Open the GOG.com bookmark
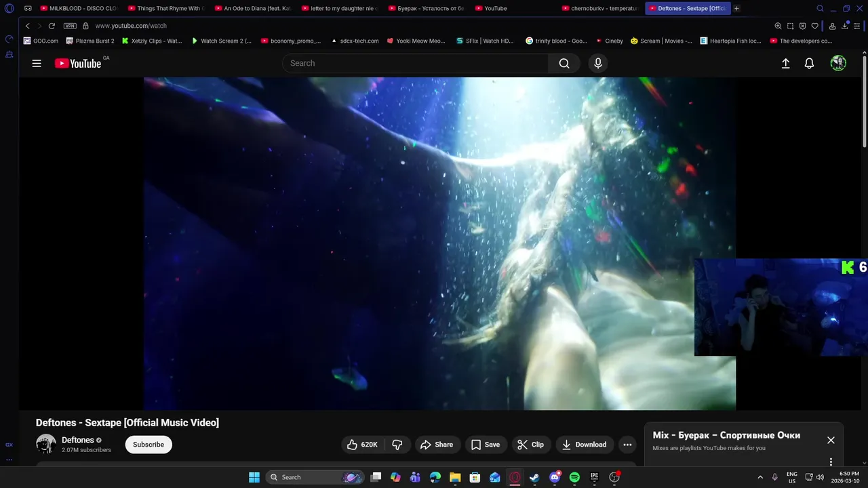This screenshot has width=868, height=488. pyautogui.click(x=41, y=41)
